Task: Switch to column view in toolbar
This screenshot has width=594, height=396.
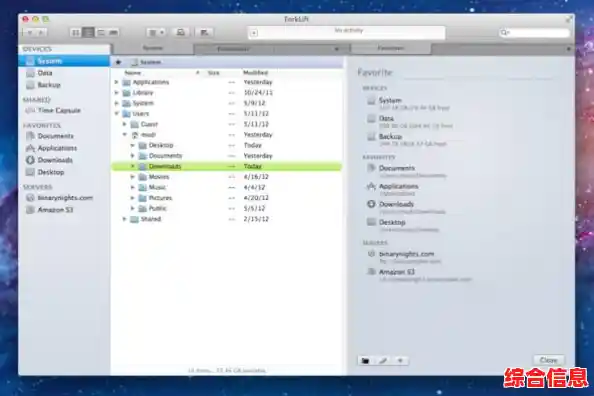Action: coord(101,33)
